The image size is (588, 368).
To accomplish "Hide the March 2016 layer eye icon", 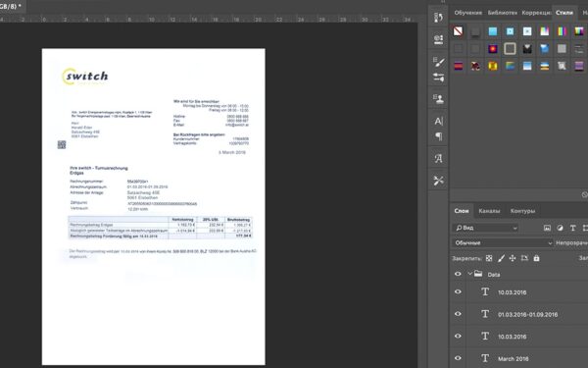I will click(458, 358).
